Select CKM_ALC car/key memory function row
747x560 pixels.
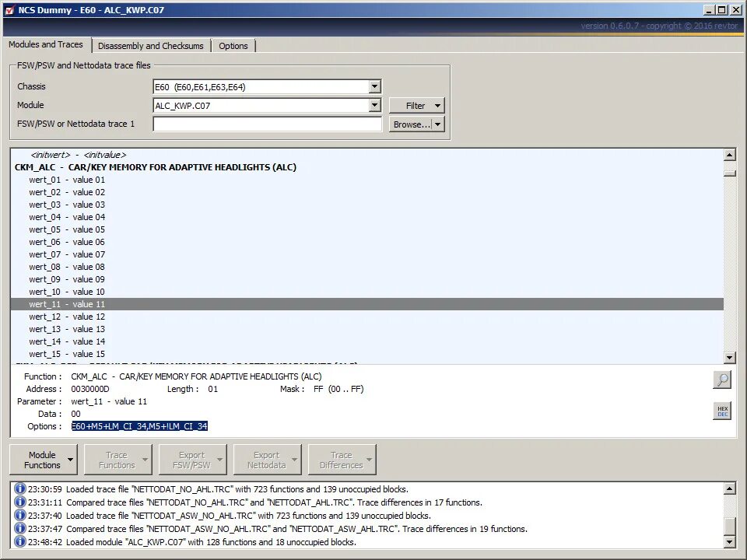pos(366,167)
